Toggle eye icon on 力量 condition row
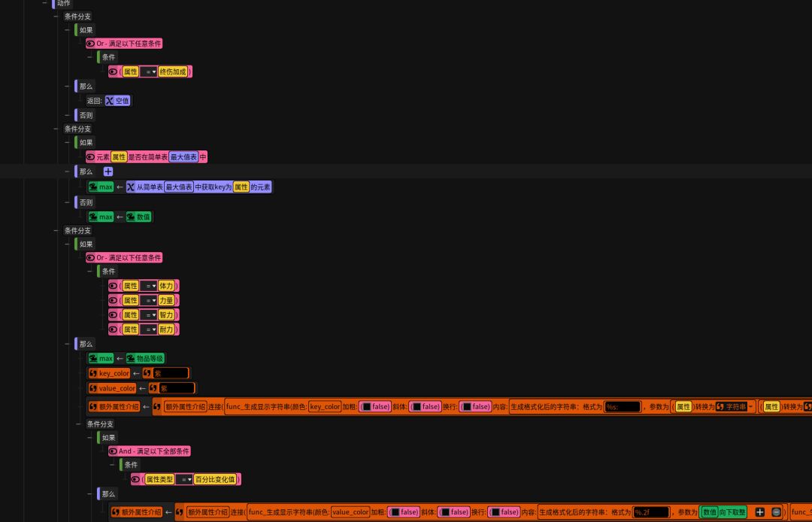812x522 pixels. (113, 300)
